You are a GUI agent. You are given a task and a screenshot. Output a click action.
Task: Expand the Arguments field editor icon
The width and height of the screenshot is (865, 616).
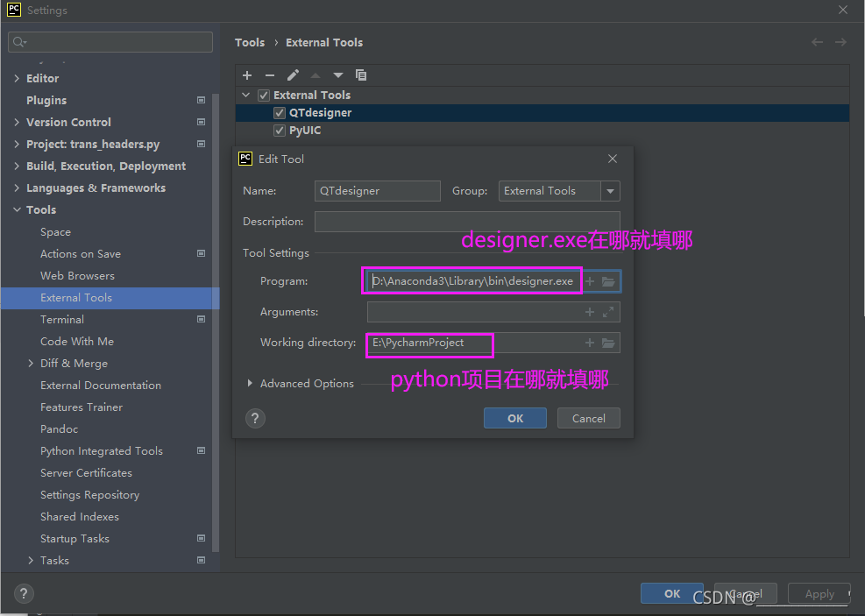pos(608,312)
